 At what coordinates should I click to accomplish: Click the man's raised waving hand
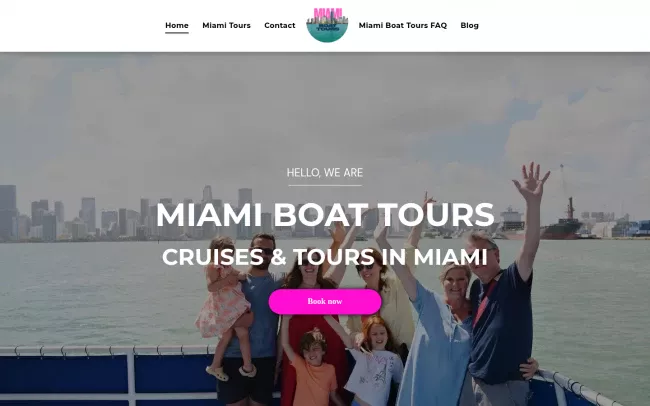point(531,181)
